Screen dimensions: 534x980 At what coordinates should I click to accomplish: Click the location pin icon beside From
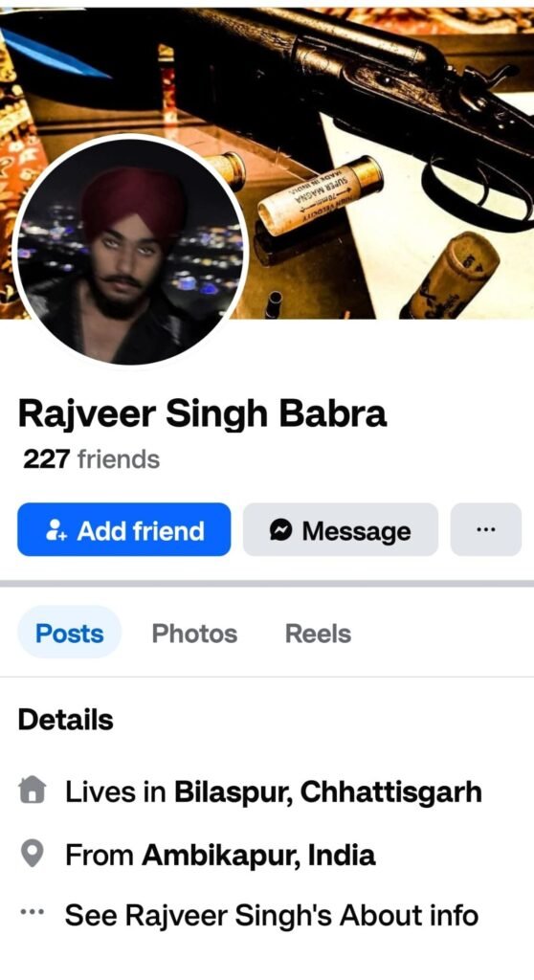32,855
